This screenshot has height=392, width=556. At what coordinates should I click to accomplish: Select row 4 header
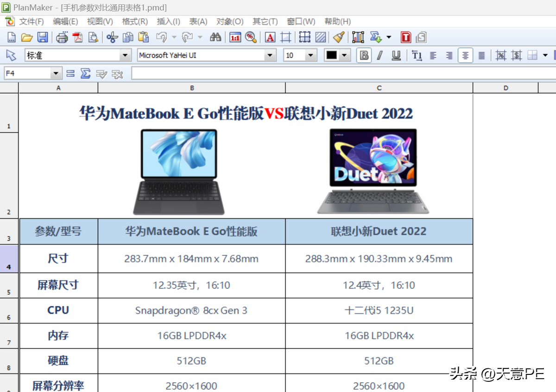click(x=9, y=259)
